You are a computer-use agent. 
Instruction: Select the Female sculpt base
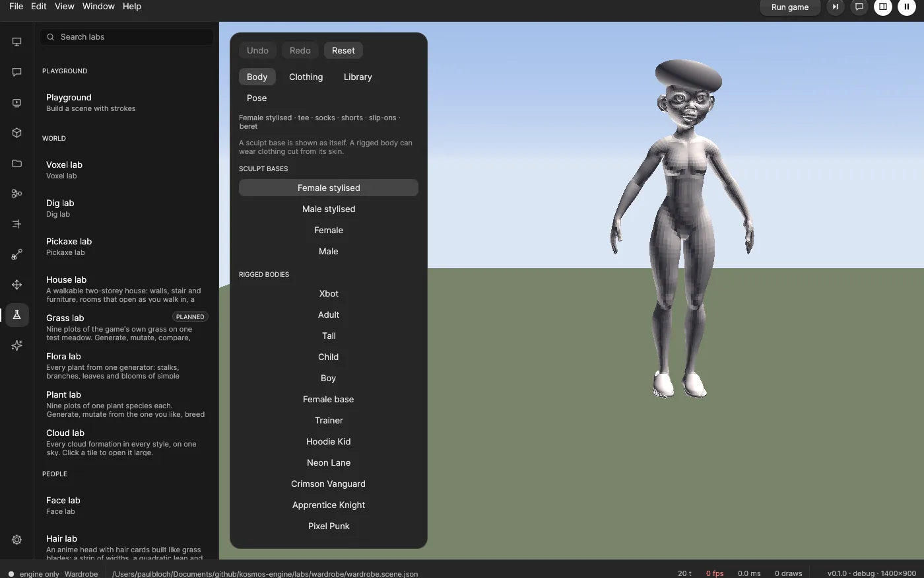[329, 230]
